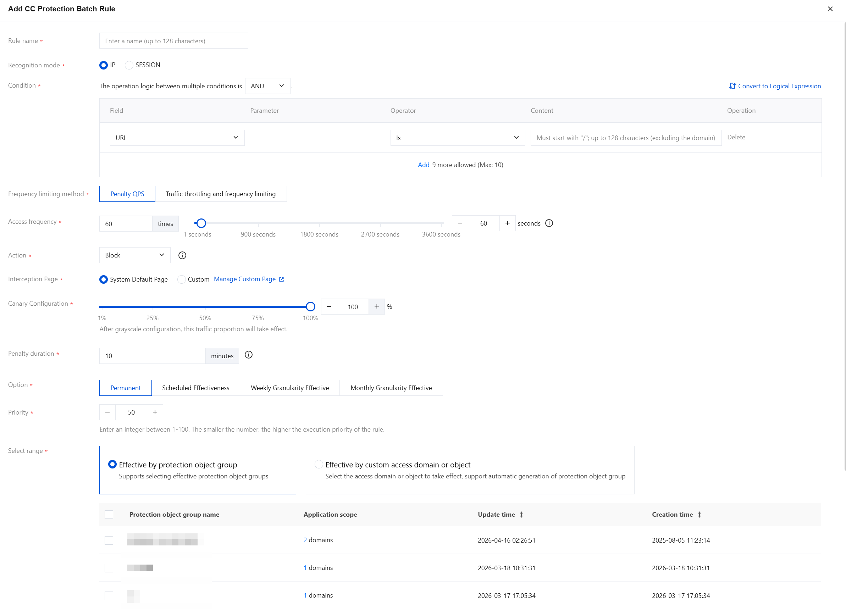The height and width of the screenshot is (616, 846).
Task: Click the info icon beside Action dropdown
Action: (182, 255)
